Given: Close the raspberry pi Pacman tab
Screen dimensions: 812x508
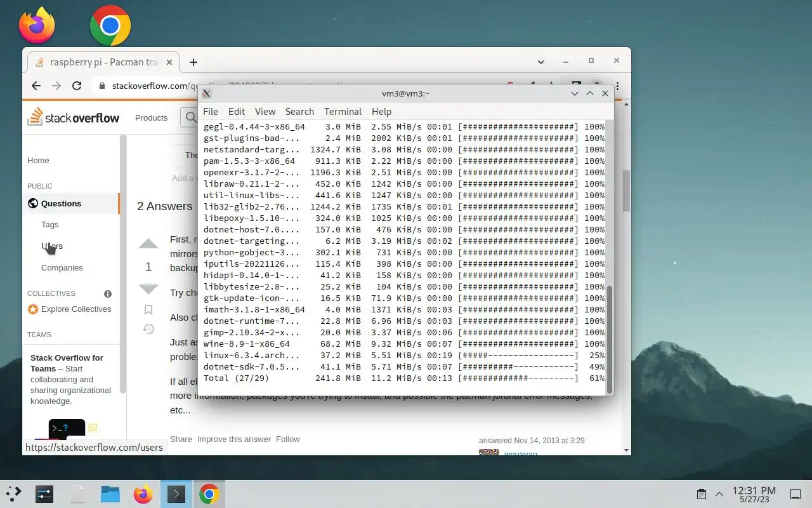Looking at the screenshot, I should (169, 62).
